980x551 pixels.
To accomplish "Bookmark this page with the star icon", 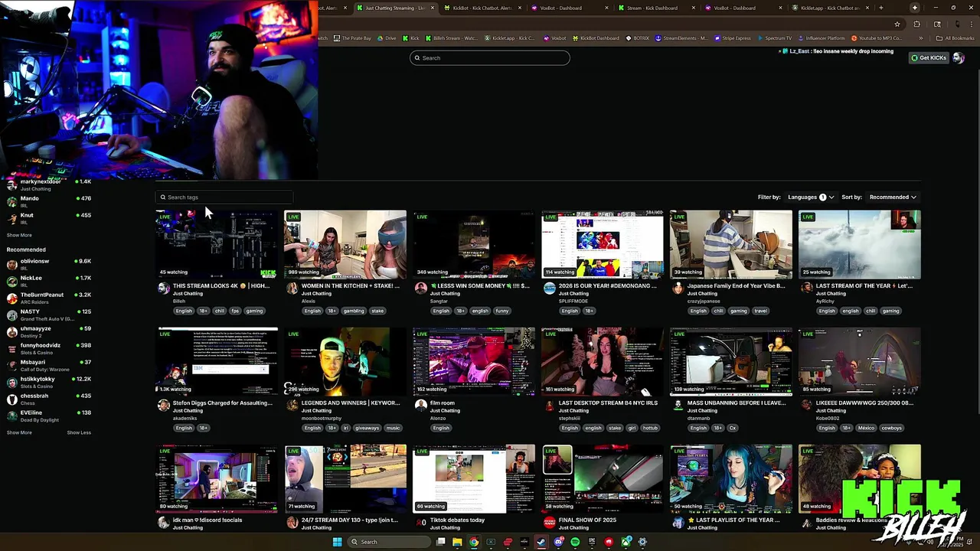I will tap(897, 24).
